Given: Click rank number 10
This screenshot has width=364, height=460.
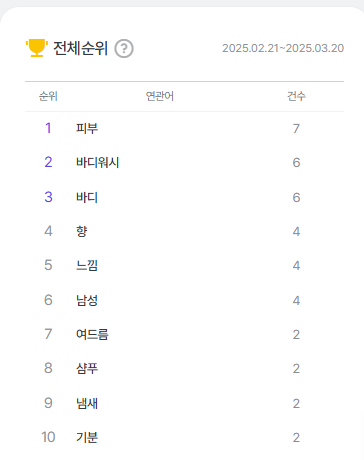Looking at the screenshot, I should (48, 437).
